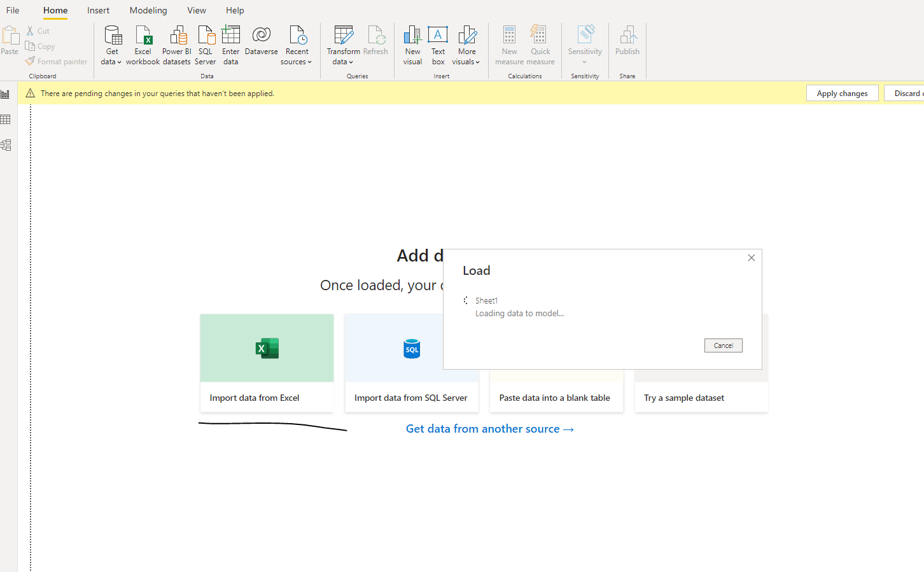924x572 pixels.
Task: Switch to the Modeling tab
Action: [x=148, y=10]
